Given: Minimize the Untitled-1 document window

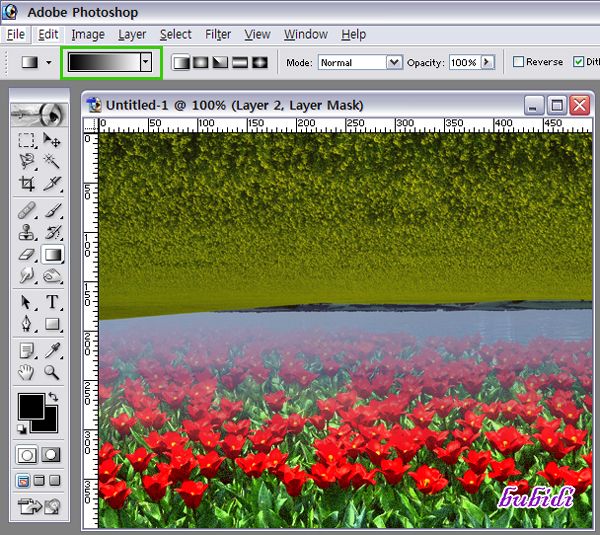Looking at the screenshot, I should [x=533, y=105].
